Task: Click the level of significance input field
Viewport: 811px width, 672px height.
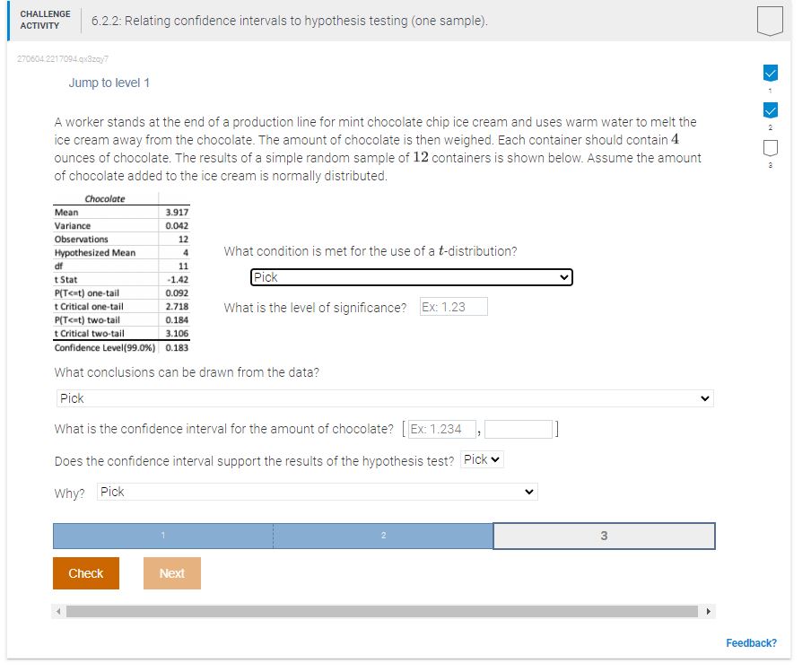Action: (x=452, y=306)
